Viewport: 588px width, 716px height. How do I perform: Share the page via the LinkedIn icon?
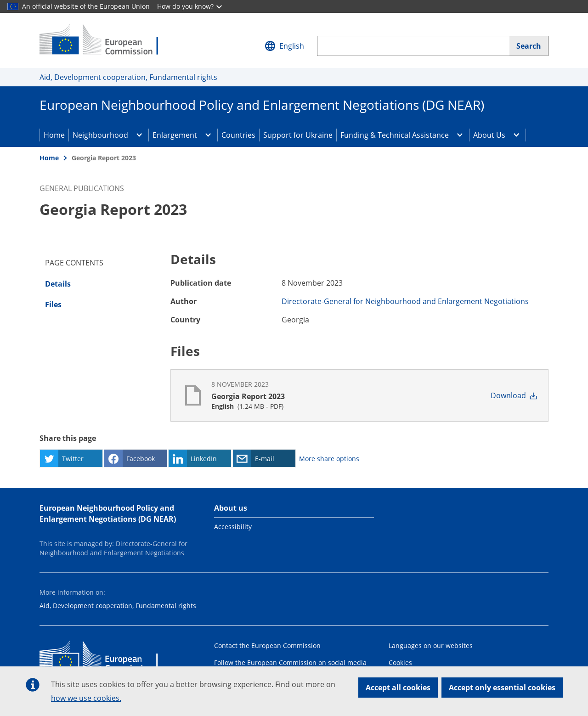coord(178,458)
